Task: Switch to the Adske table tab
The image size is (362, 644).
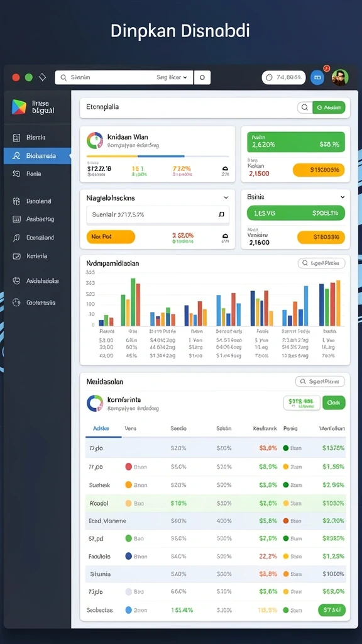Action: (x=101, y=428)
